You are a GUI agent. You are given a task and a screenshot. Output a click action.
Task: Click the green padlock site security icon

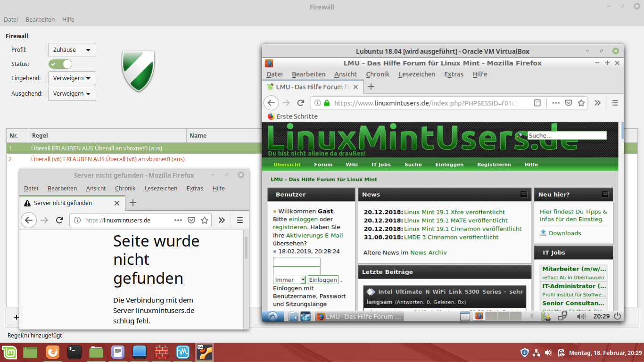pyautogui.click(x=327, y=103)
